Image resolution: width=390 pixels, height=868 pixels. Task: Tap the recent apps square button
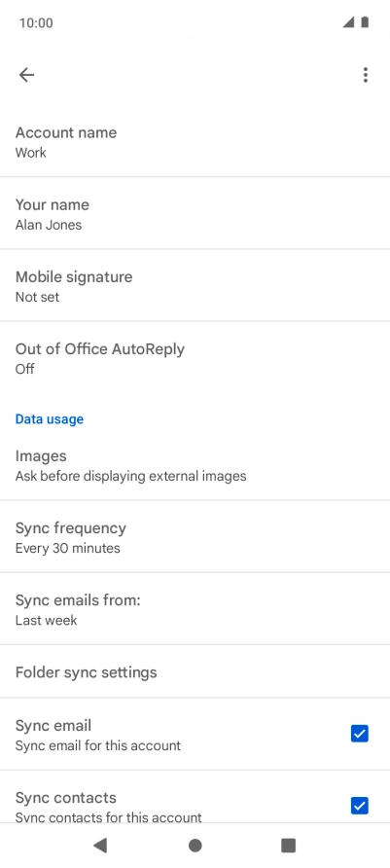288,845
